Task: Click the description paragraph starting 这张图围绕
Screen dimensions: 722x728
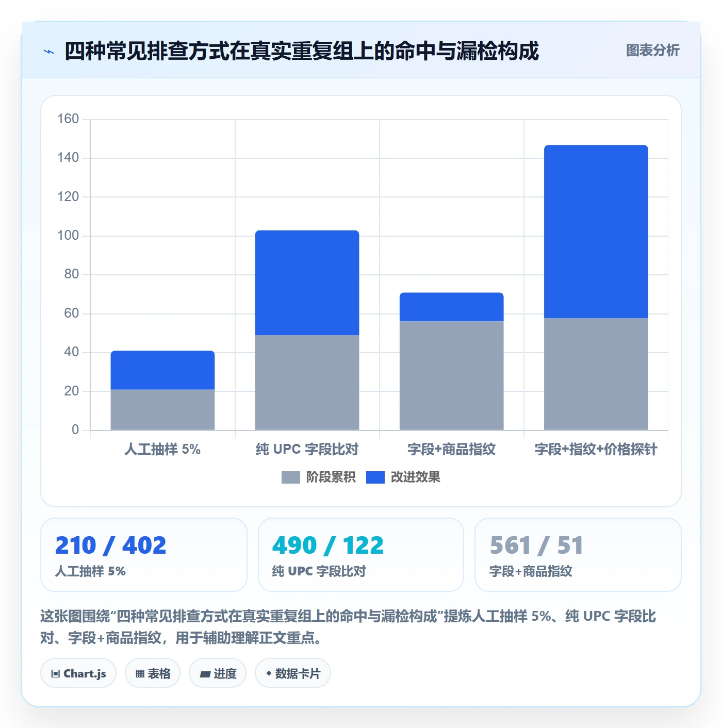Action: pos(348,627)
